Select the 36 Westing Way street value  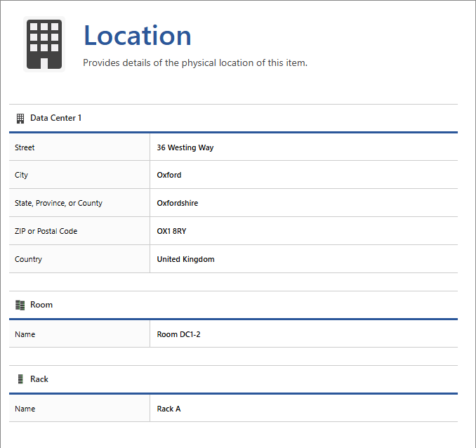pos(185,147)
